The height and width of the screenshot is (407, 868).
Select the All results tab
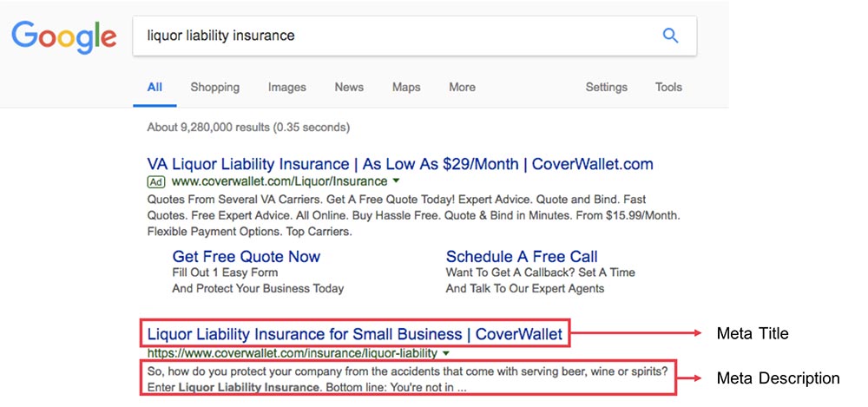[155, 87]
